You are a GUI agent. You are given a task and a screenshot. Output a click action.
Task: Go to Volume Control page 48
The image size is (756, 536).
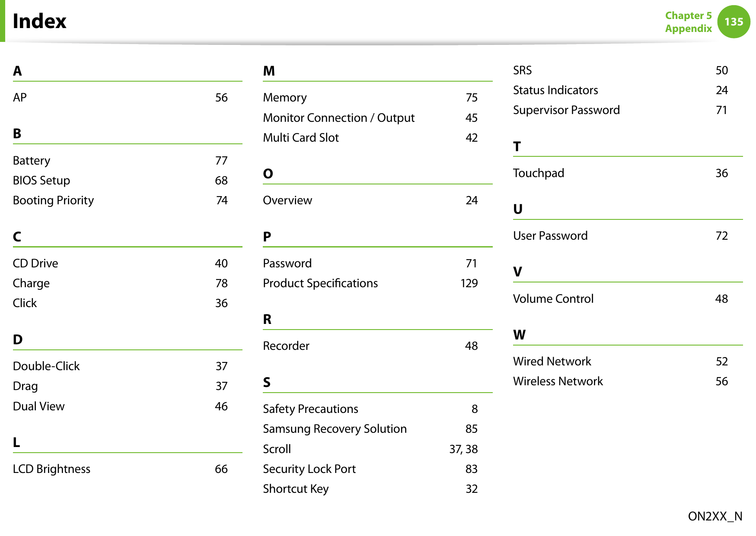621,299
